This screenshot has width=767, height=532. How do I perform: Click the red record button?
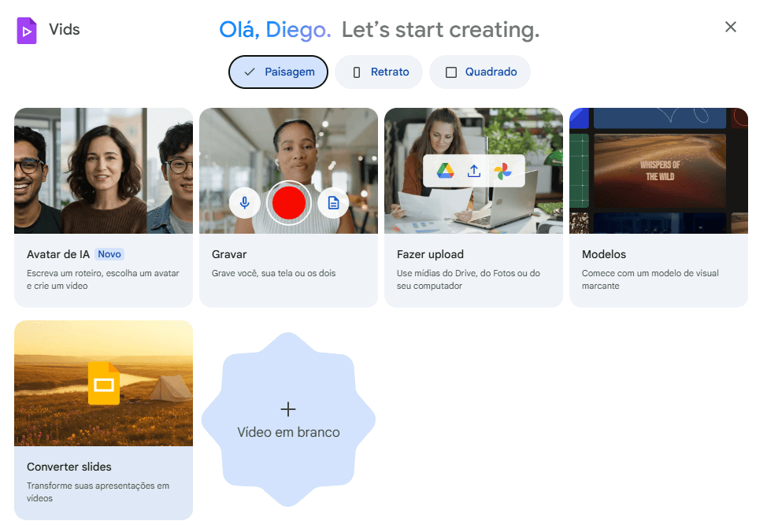(x=288, y=202)
